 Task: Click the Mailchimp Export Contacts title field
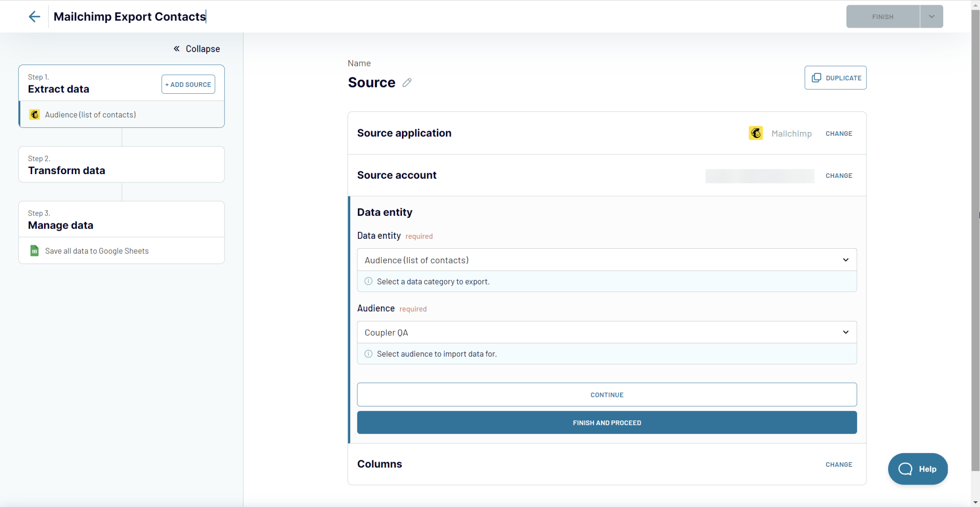[x=130, y=16]
